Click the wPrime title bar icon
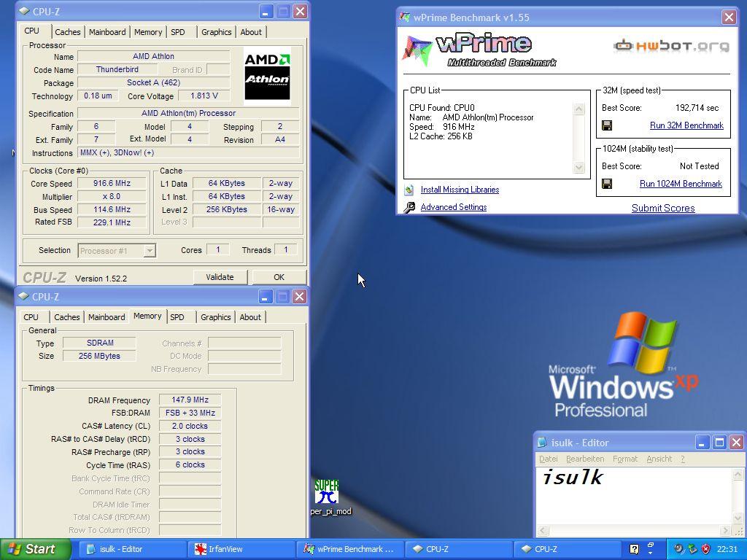 [405, 17]
